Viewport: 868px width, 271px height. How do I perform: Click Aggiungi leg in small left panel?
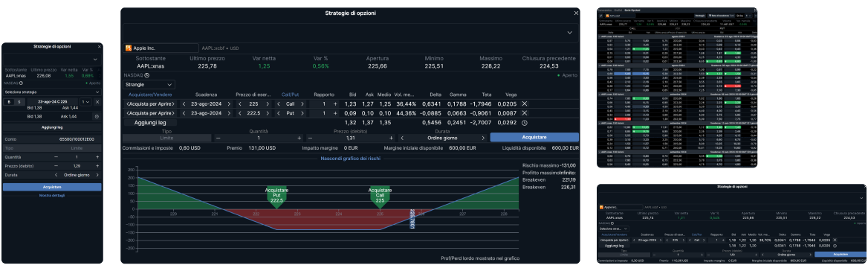[52, 127]
